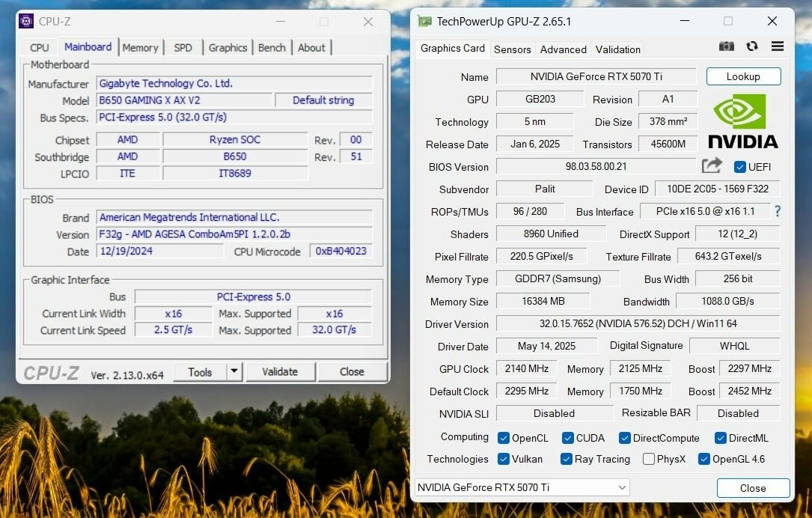
Task: Click the GPU-Z title bar app icon
Action: [x=424, y=21]
